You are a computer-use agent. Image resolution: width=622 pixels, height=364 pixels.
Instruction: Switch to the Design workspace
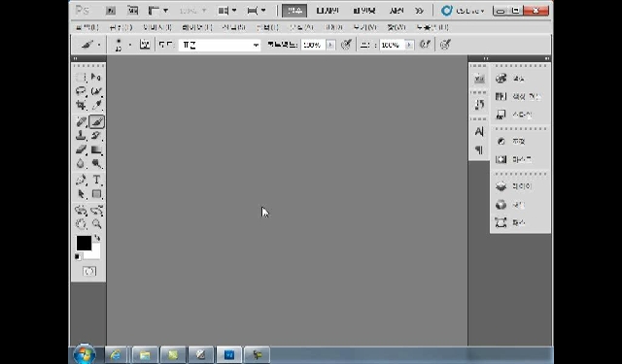328,11
